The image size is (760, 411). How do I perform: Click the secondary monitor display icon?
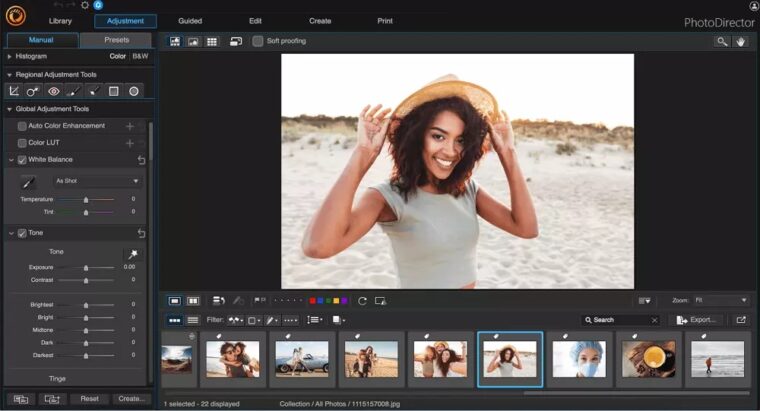[x=236, y=41]
